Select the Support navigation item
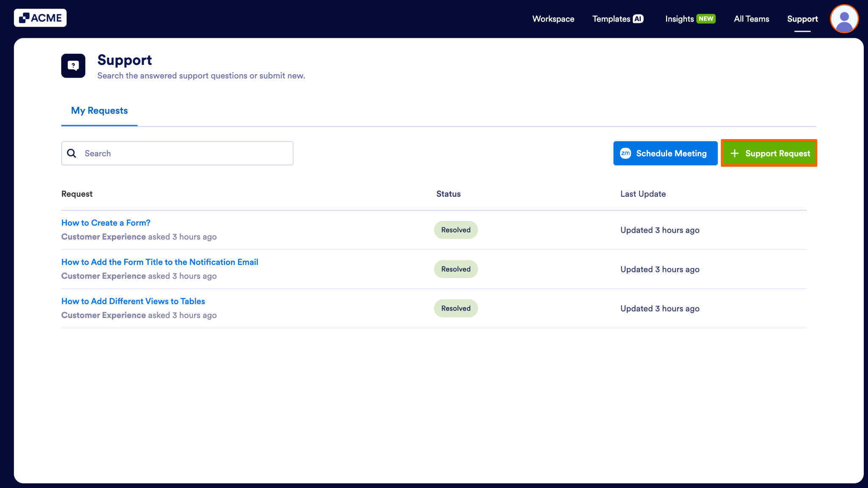 pos(802,19)
